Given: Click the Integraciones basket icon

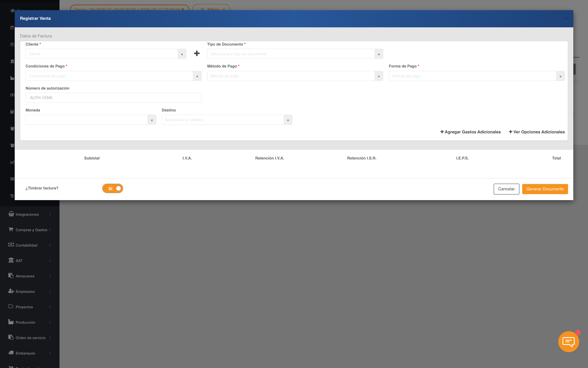Looking at the screenshot, I should click(11, 214).
